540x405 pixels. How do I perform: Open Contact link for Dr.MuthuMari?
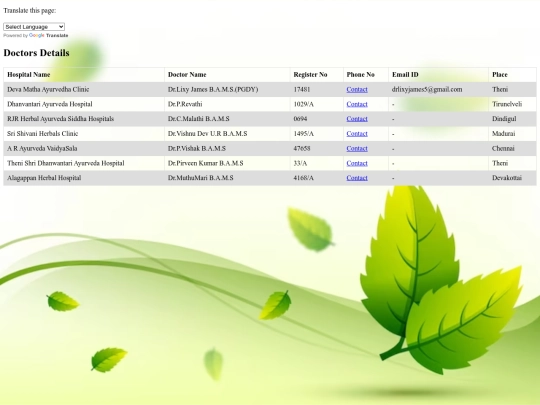(357, 178)
